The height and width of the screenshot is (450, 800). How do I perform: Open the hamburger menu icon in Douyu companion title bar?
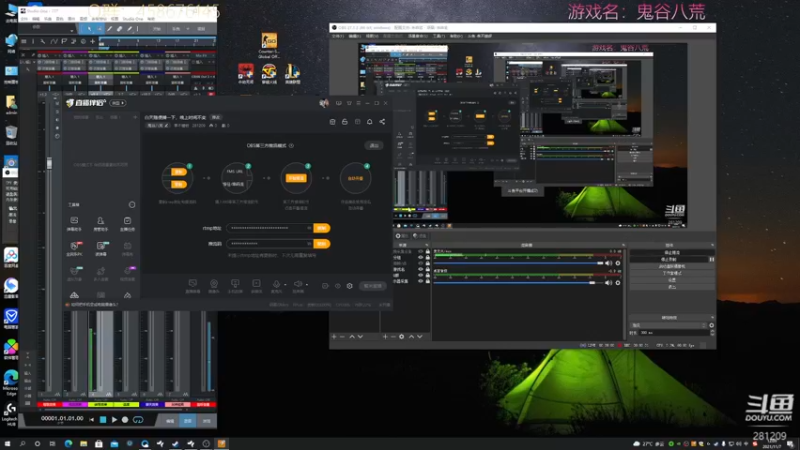pos(358,103)
